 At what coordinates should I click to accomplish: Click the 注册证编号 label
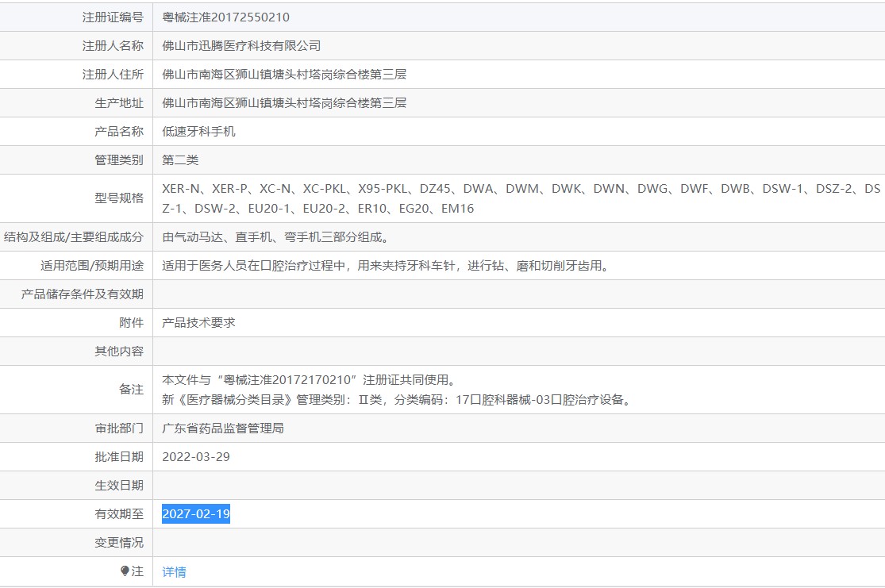point(113,17)
